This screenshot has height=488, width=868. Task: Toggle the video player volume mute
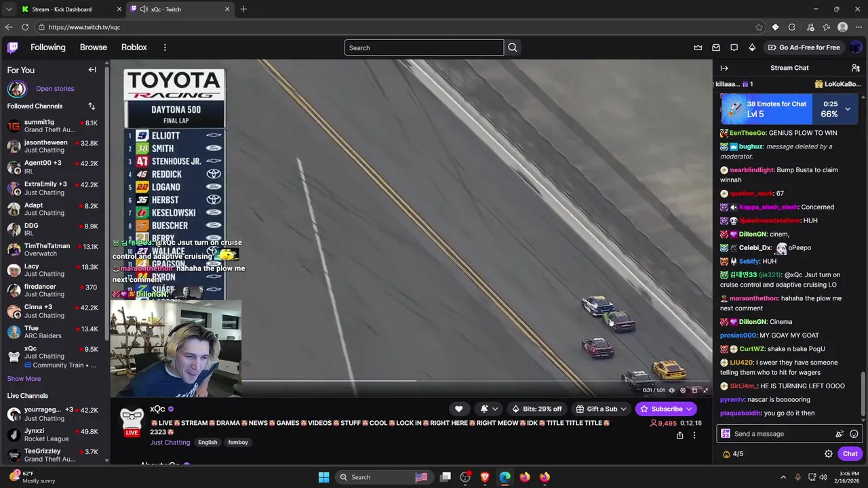tap(672, 390)
